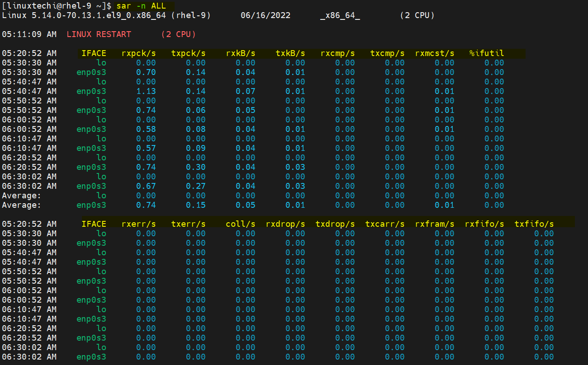588x365 pixels.
Task: Click the first lo interface entry
Action: pos(102,62)
